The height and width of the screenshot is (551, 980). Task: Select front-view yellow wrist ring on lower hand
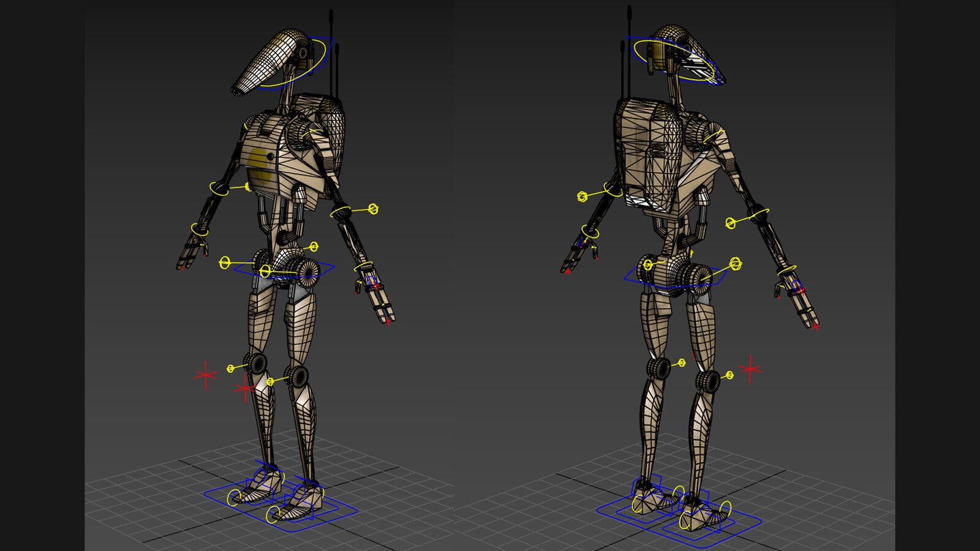coord(364,267)
